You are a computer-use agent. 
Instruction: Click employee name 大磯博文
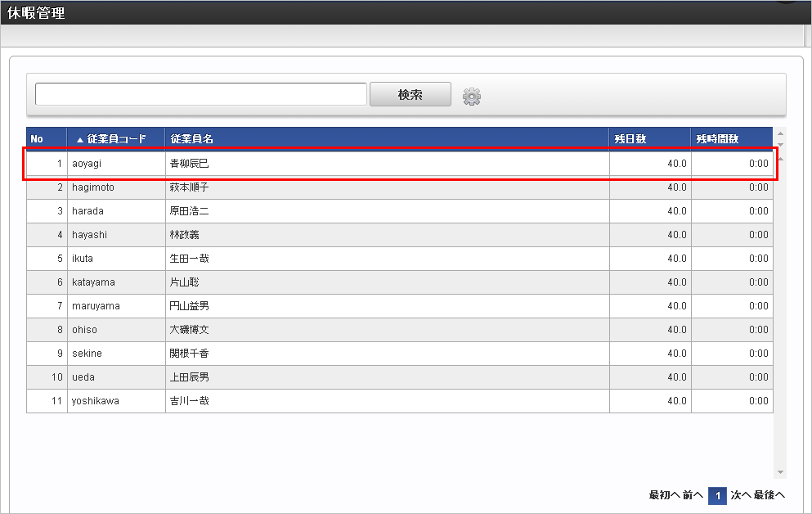(189, 330)
